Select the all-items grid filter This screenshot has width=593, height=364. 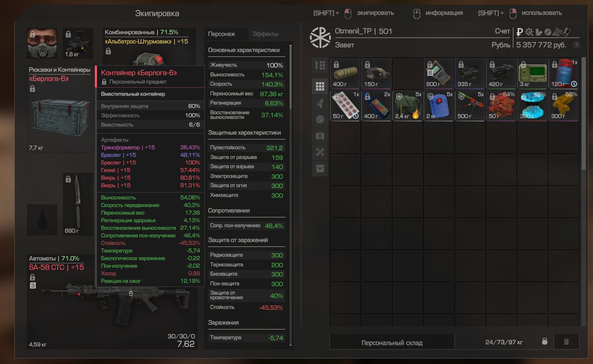[320, 86]
